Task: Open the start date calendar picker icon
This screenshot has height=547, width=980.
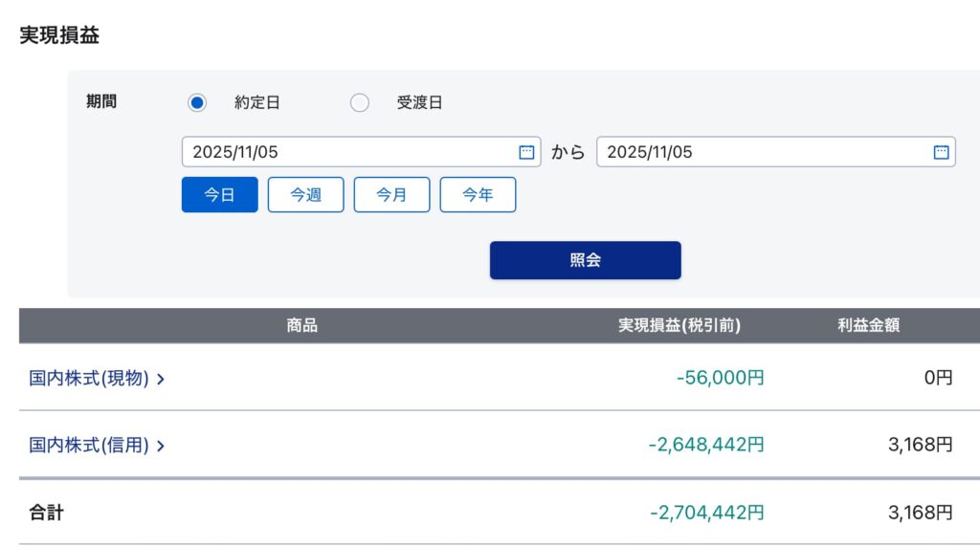Action: pyautogui.click(x=526, y=152)
